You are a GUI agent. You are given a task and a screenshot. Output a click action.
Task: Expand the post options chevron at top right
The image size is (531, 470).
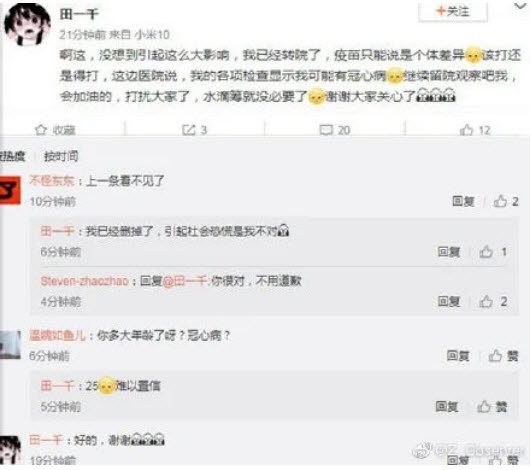coord(521,6)
